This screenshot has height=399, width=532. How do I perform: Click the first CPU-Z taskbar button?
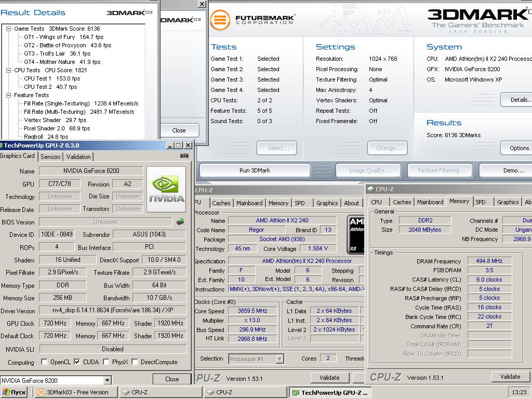tap(161, 393)
